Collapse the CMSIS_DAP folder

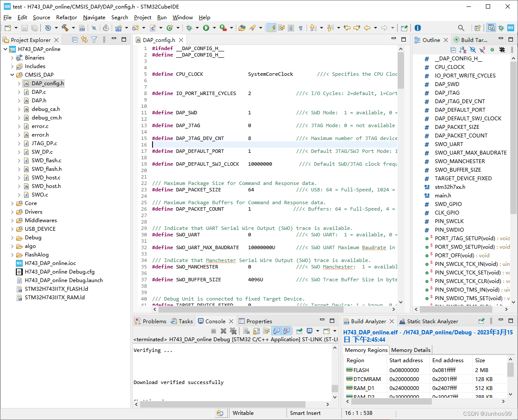click(12, 75)
